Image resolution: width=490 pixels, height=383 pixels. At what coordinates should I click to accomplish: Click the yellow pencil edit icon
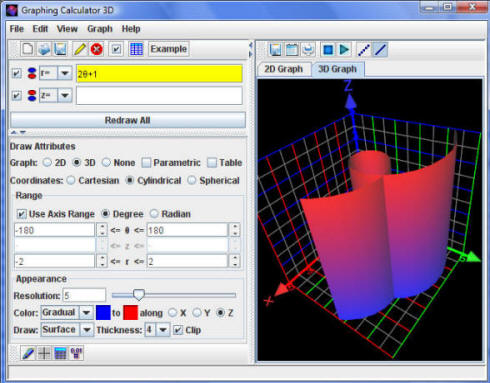80,49
